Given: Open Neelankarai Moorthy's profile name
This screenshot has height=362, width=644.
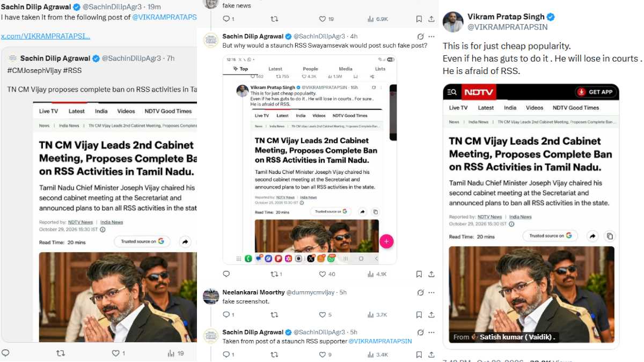Looking at the screenshot, I should (x=253, y=292).
